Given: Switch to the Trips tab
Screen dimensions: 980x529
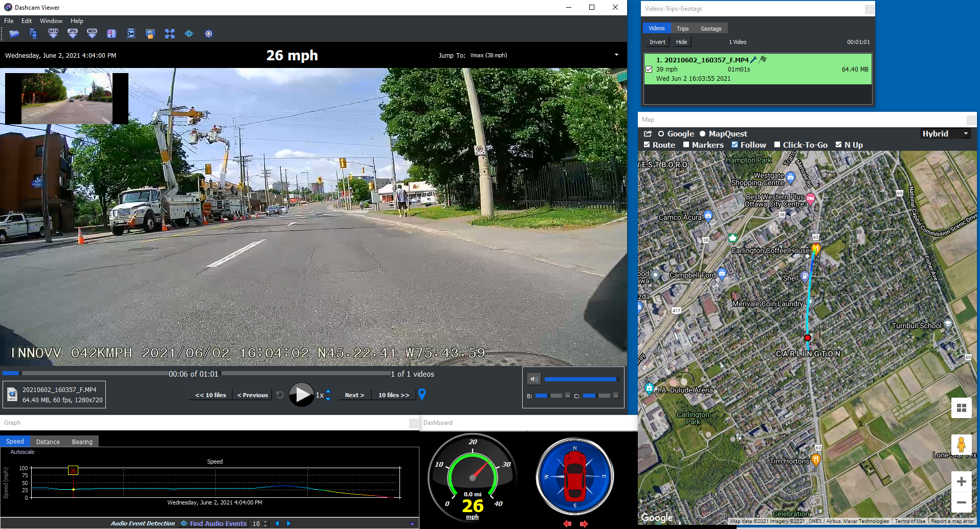Looking at the screenshot, I should click(682, 29).
